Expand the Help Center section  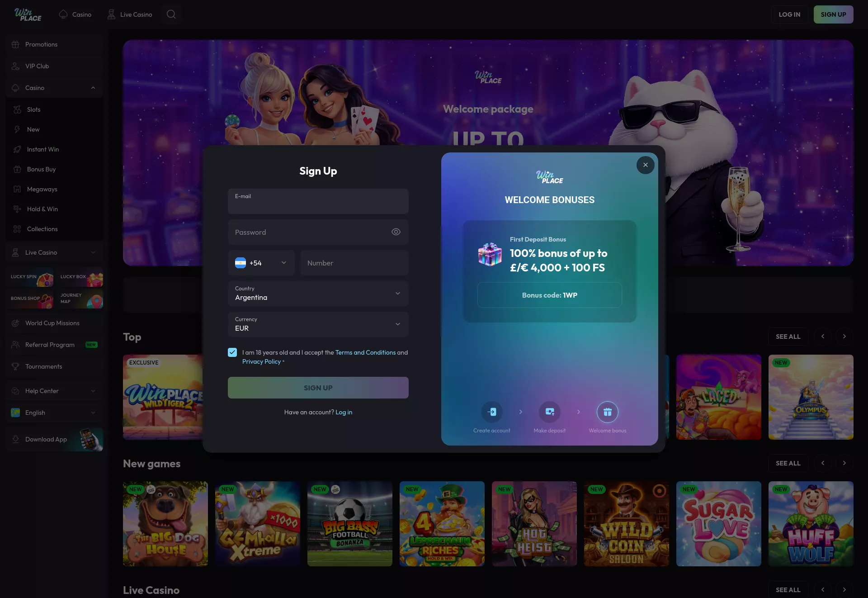pos(93,391)
